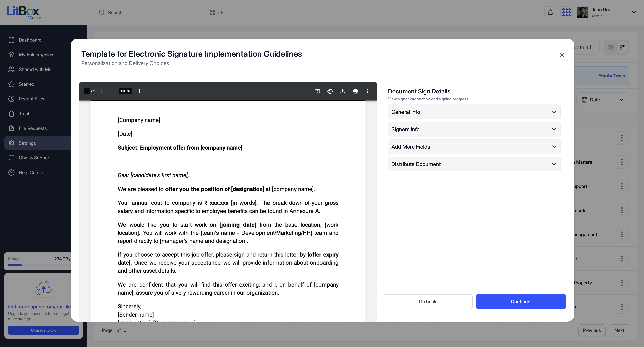The width and height of the screenshot is (644, 347).
Task: Click Page 1 of 10 text
Action: [x=114, y=330]
